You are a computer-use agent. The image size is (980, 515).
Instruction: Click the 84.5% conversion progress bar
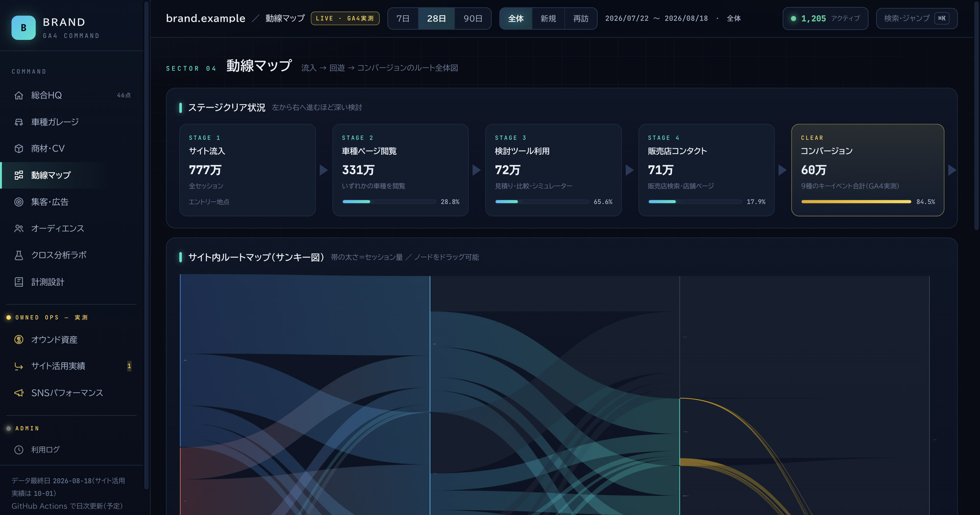(856, 202)
